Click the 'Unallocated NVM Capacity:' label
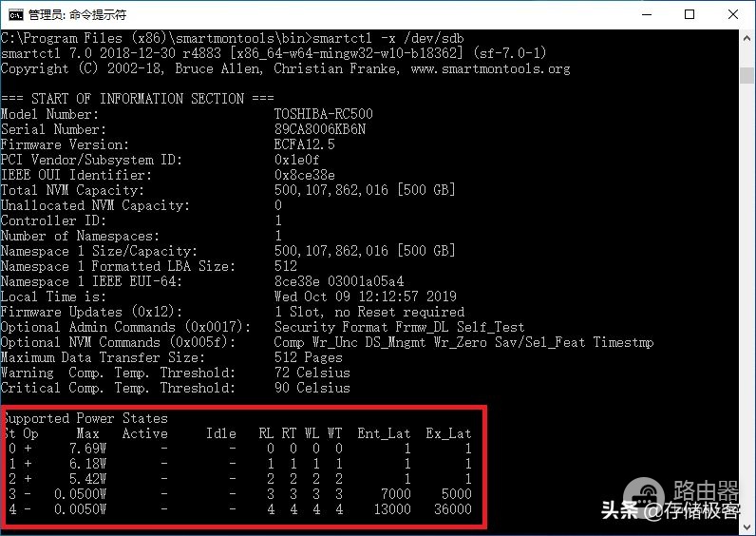Screen dimensions: 756x536 click(x=95, y=205)
